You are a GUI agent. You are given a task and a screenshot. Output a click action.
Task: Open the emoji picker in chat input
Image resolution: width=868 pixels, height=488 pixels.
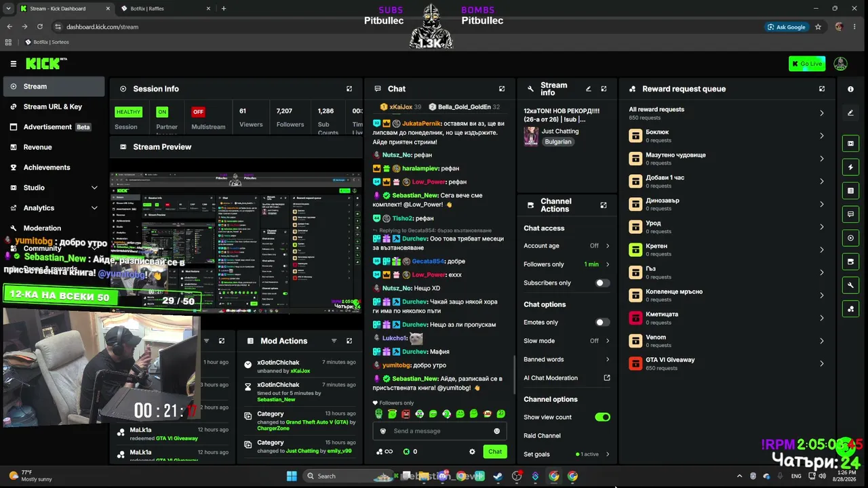point(496,431)
